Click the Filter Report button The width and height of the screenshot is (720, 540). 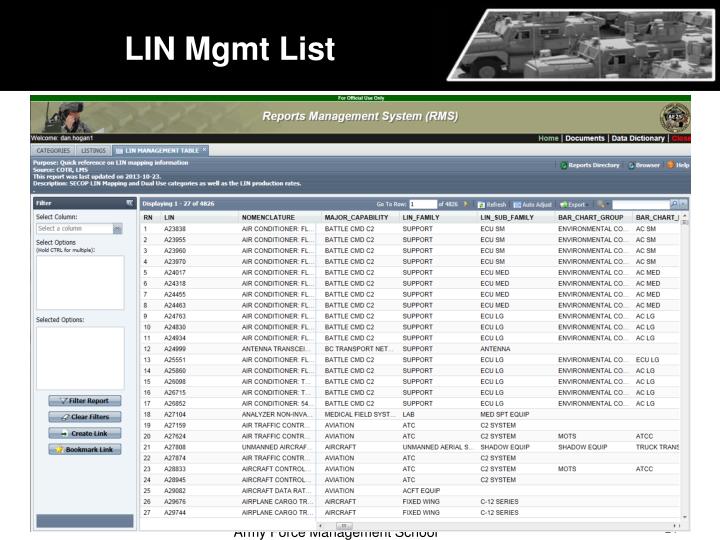[x=85, y=401]
